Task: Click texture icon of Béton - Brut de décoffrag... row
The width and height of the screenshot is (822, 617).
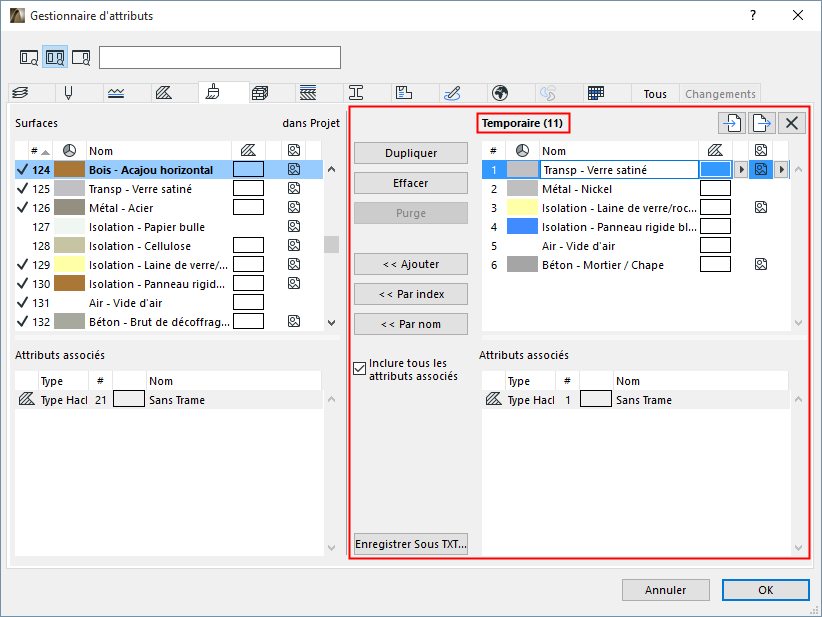Action: [x=294, y=321]
